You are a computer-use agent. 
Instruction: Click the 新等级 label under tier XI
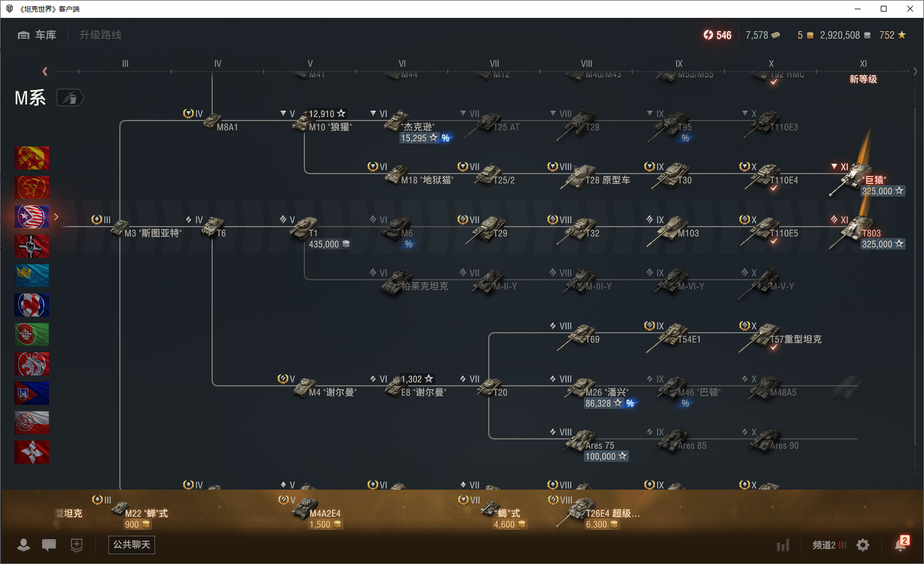[x=863, y=79]
